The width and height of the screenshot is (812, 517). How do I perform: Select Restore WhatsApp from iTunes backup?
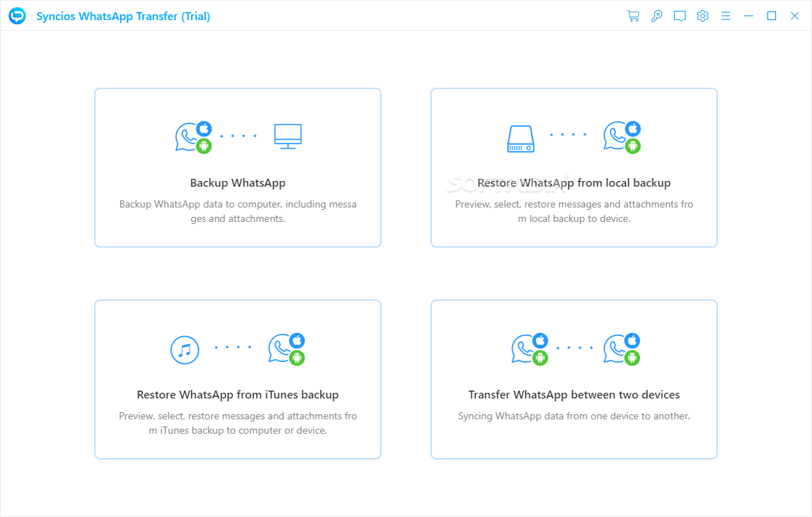tap(238, 394)
